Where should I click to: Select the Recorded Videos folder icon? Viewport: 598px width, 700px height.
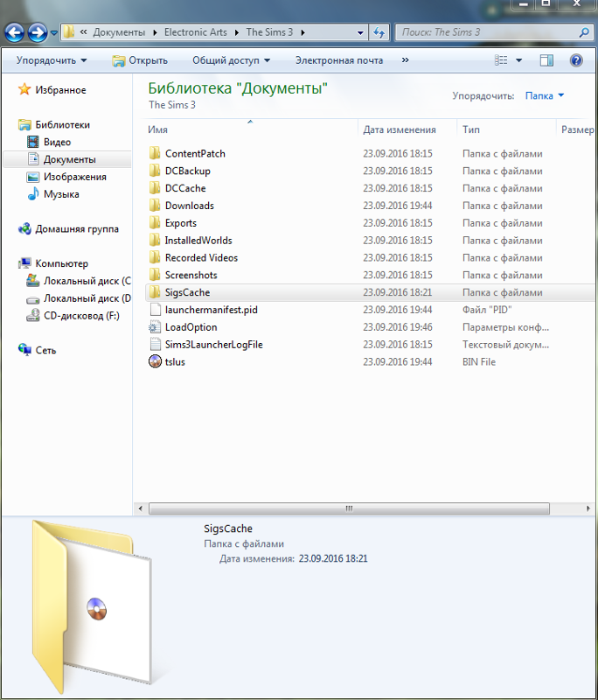[x=155, y=258]
